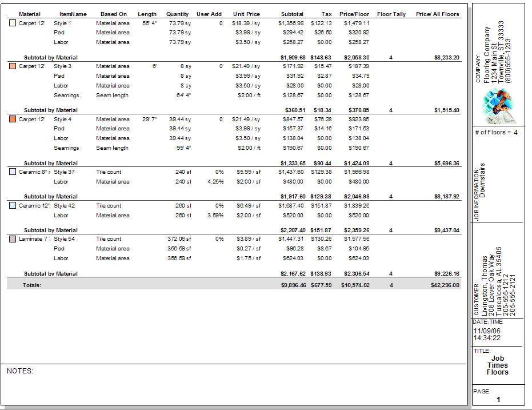Select the Floor Tally column header
Image resolution: width=532 pixels, height=410 pixels.
[x=391, y=14]
